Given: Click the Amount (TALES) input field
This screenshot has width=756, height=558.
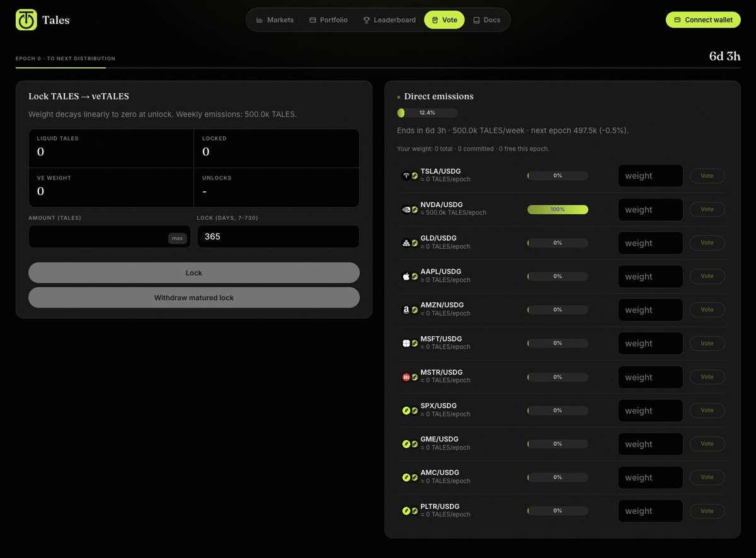Looking at the screenshot, I should pyautogui.click(x=110, y=237).
